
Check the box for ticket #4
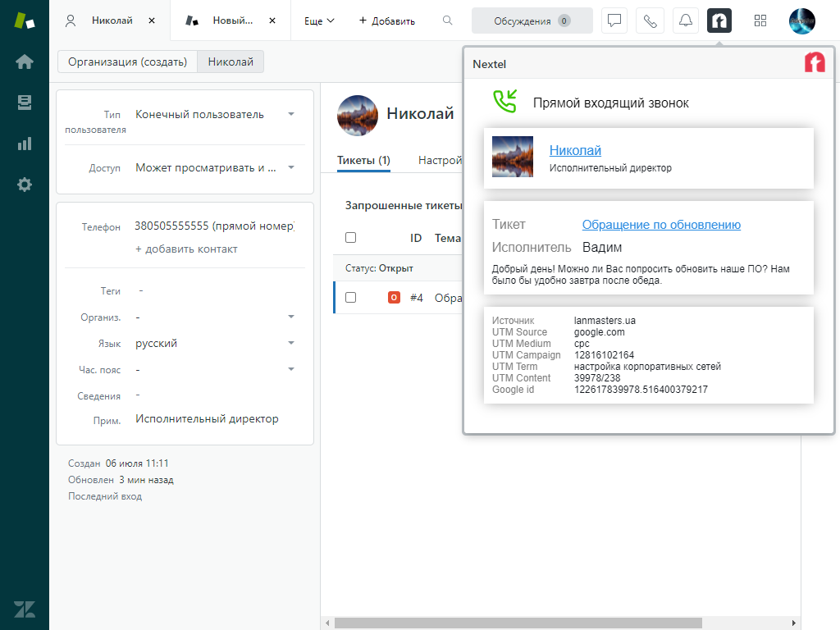pyautogui.click(x=351, y=298)
